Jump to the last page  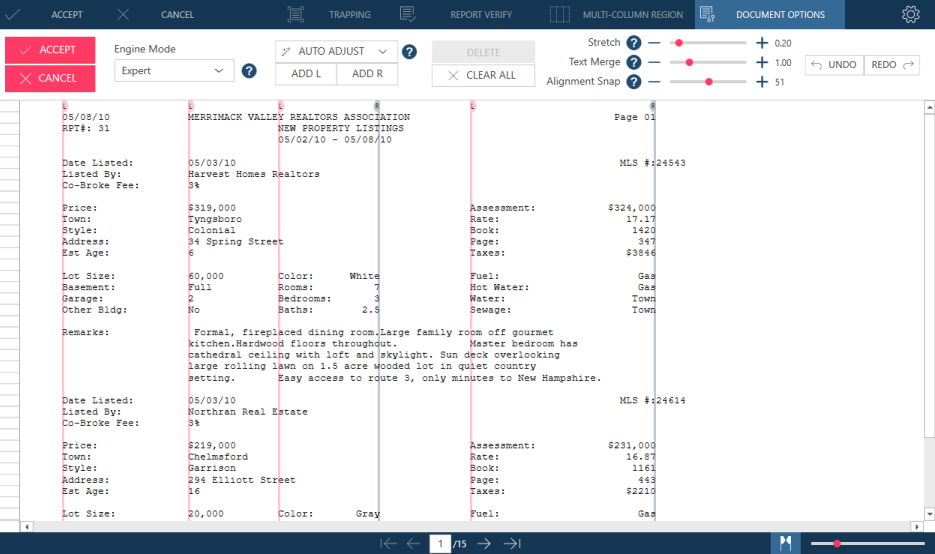click(x=512, y=543)
